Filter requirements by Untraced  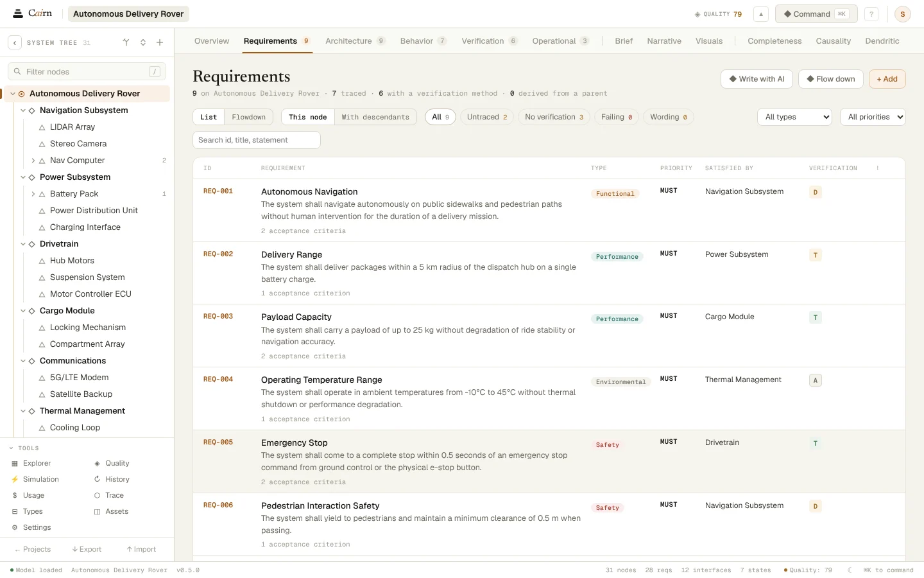(487, 117)
